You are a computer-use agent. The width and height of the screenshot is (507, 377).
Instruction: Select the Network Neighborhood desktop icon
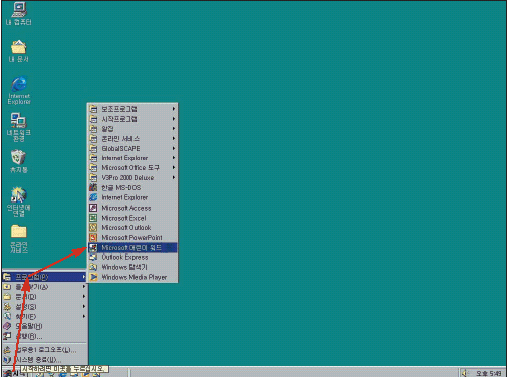click(19, 127)
